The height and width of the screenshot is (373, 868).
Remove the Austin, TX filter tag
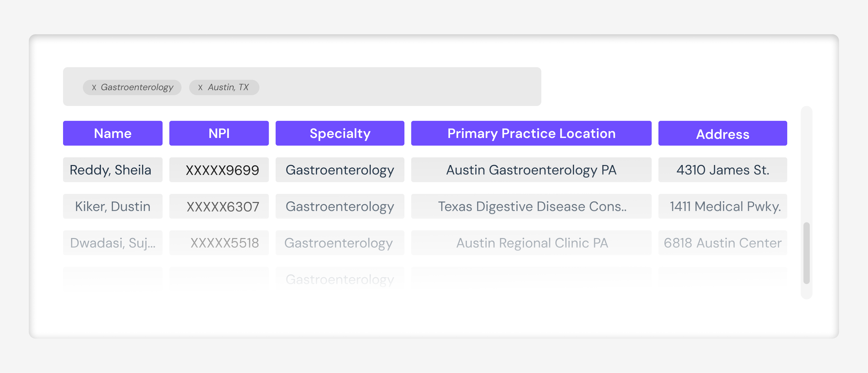tap(200, 87)
